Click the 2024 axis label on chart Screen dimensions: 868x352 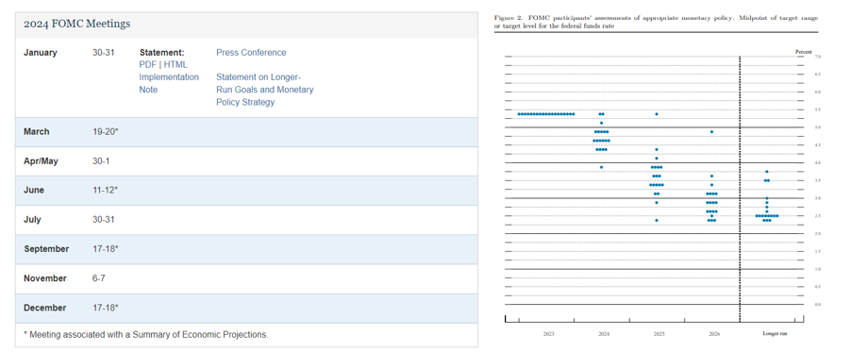tap(604, 334)
